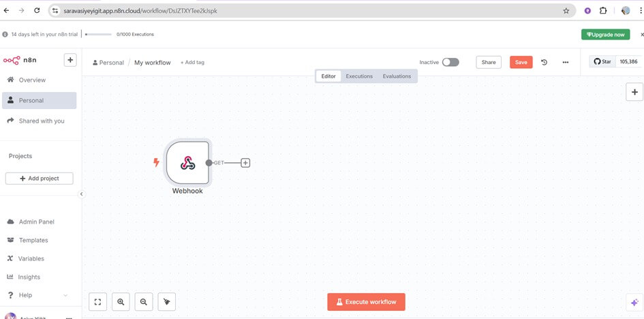Toggle the Inactive workflow switch
644x319 pixels.
[450, 62]
